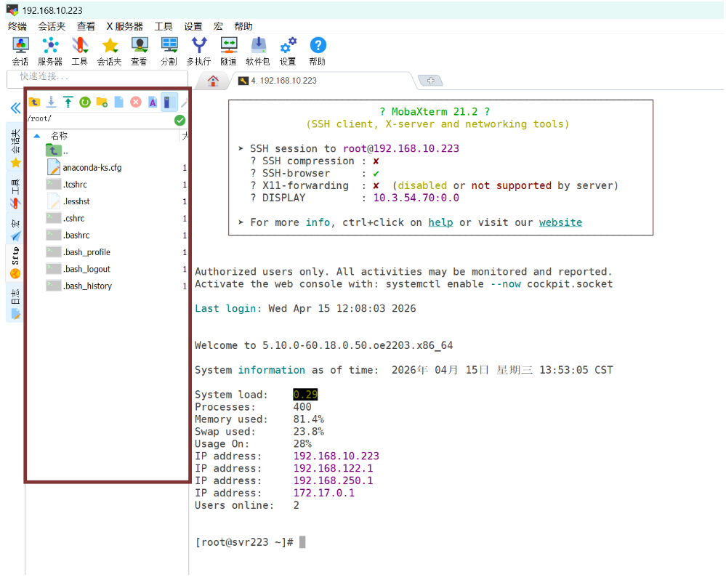Enable 多执行 (MultiExec) mode icon

point(198,51)
